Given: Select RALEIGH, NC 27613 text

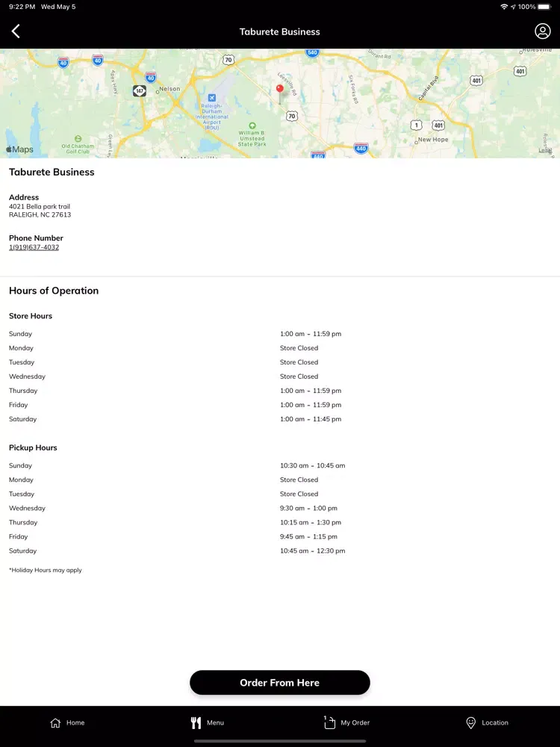Looking at the screenshot, I should 40,215.
